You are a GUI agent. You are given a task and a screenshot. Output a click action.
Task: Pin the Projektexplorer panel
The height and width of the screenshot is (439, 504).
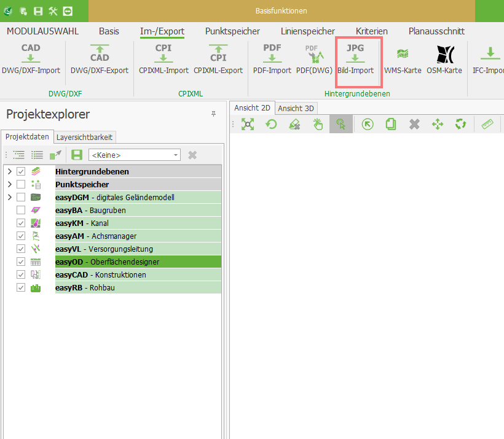[x=213, y=114]
